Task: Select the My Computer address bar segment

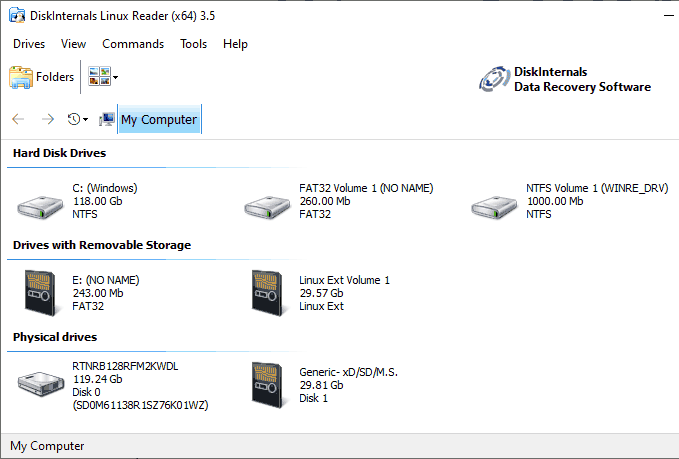Action: [159, 120]
